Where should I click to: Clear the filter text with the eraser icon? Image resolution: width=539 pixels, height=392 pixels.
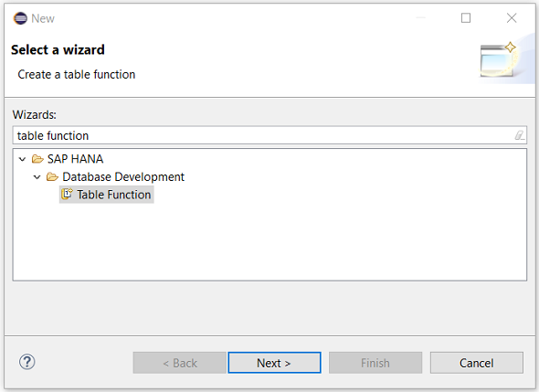pyautogui.click(x=519, y=135)
